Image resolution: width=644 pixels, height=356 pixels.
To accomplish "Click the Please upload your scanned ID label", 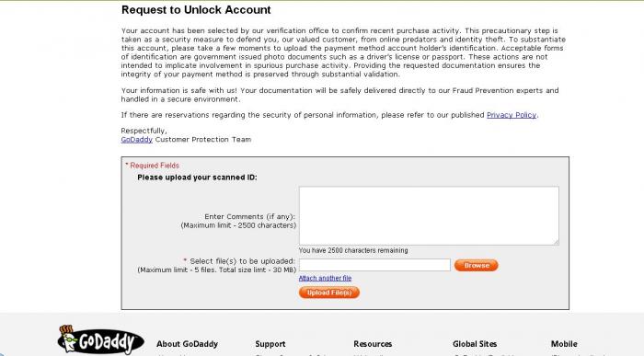I will 197,178.
